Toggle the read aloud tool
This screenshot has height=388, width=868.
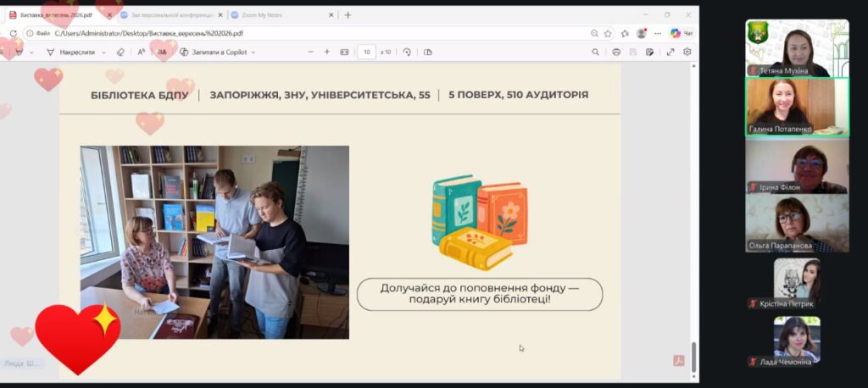tap(142, 52)
